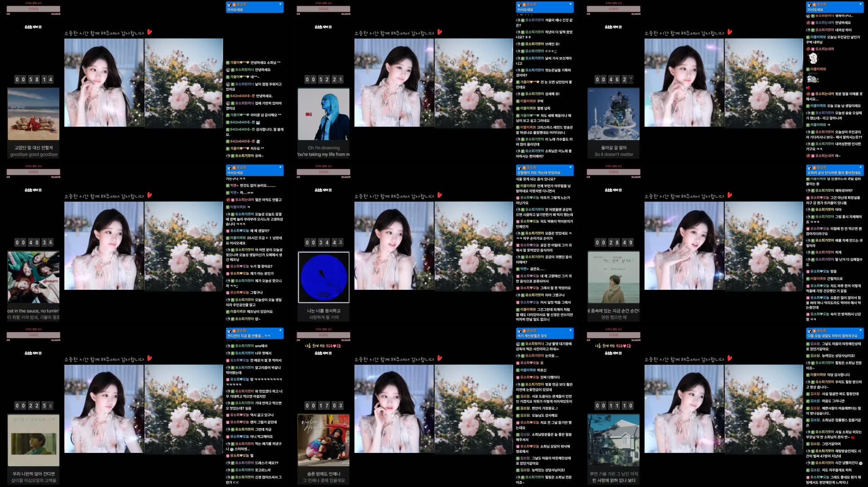Click the badge icon next to 유소희랑려늬
The image size is (868, 487).
[x=232, y=69]
